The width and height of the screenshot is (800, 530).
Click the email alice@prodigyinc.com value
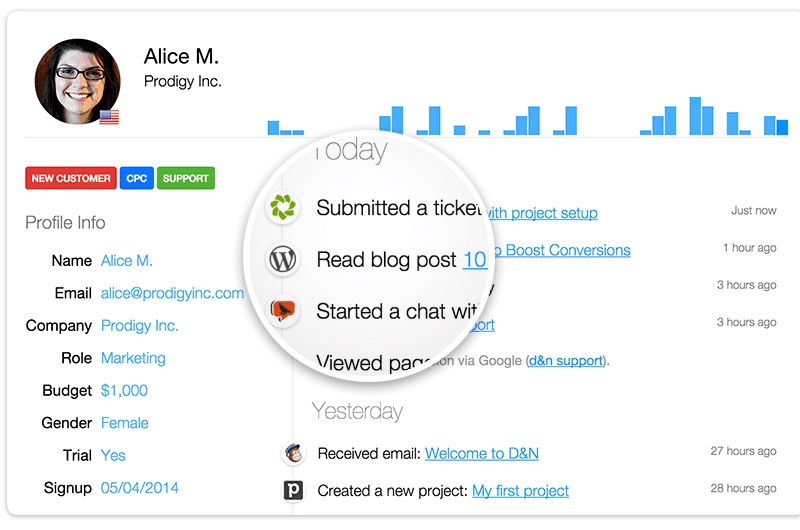(x=172, y=293)
